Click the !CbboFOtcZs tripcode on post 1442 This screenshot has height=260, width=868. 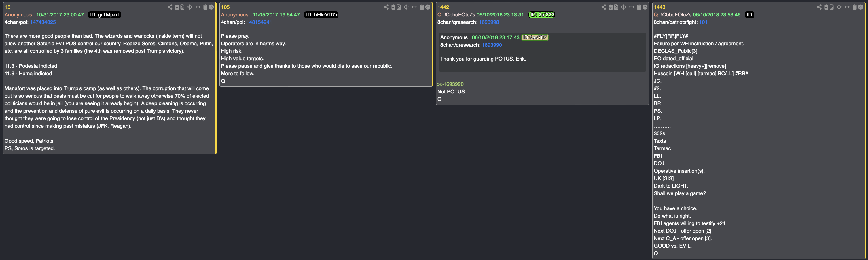click(460, 14)
